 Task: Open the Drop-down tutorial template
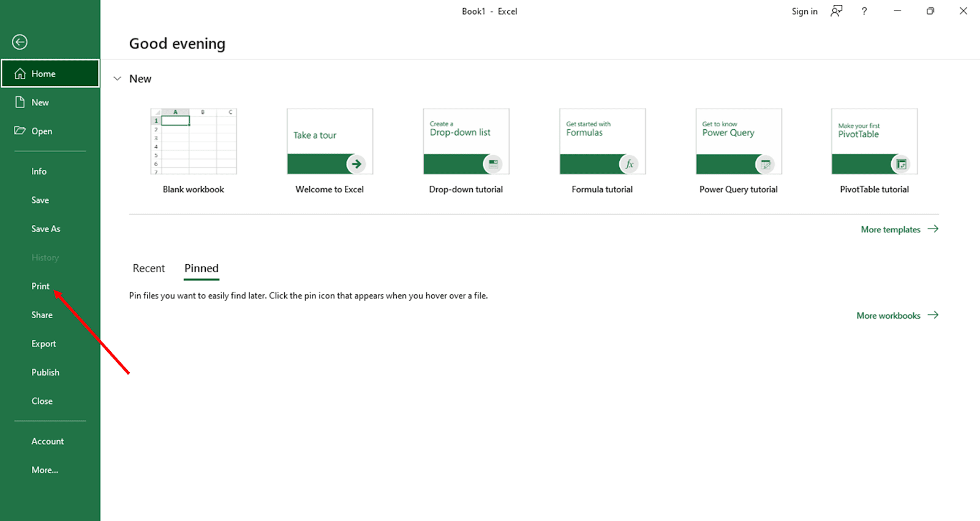[466, 151]
